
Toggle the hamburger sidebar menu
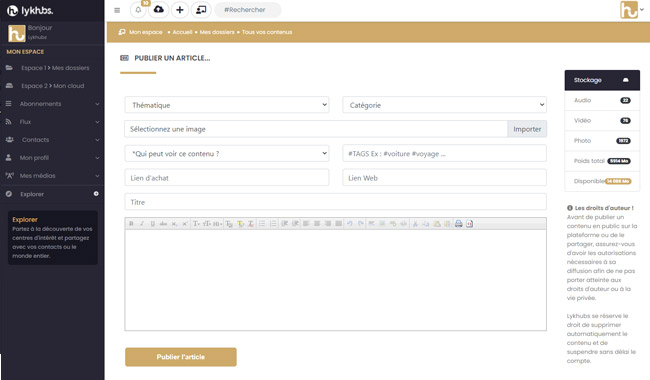tap(117, 10)
